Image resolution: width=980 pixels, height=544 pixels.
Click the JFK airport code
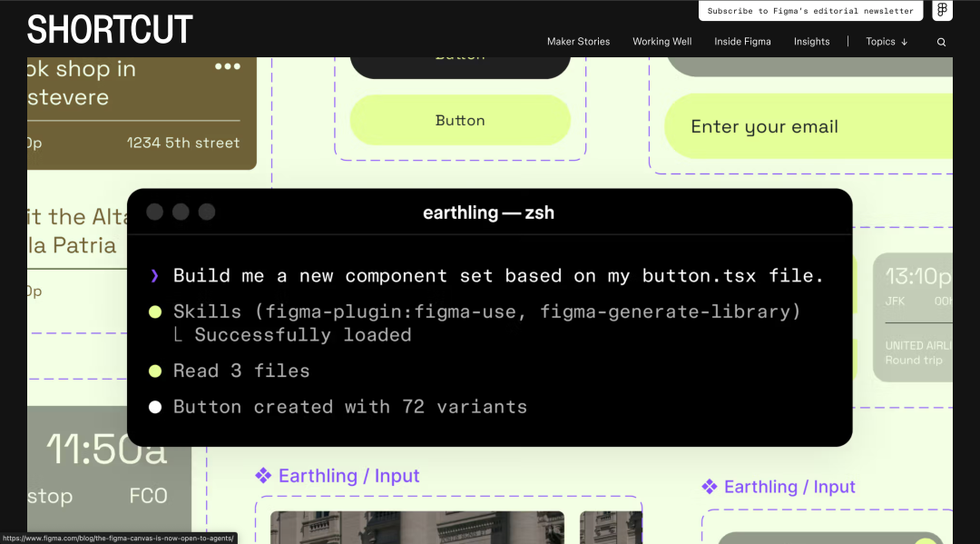pyautogui.click(x=895, y=302)
